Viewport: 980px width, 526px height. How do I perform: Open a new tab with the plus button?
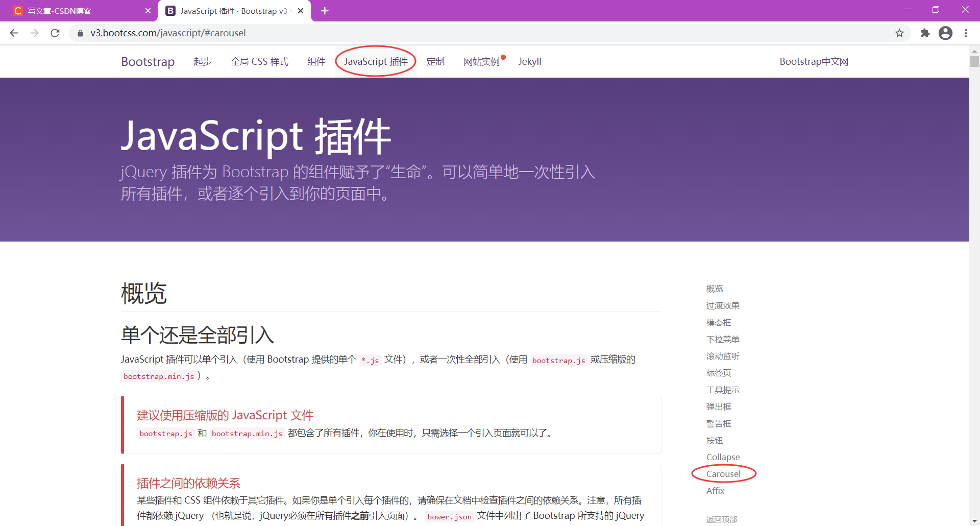(x=325, y=11)
